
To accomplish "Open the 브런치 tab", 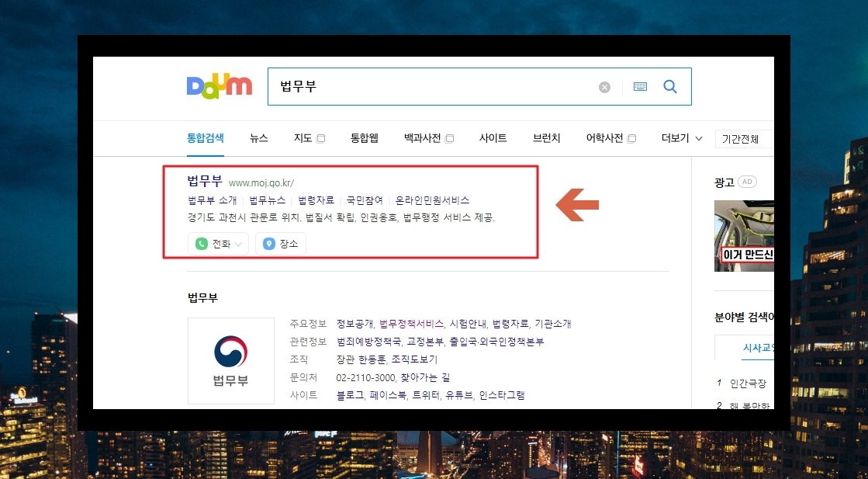I will point(546,138).
